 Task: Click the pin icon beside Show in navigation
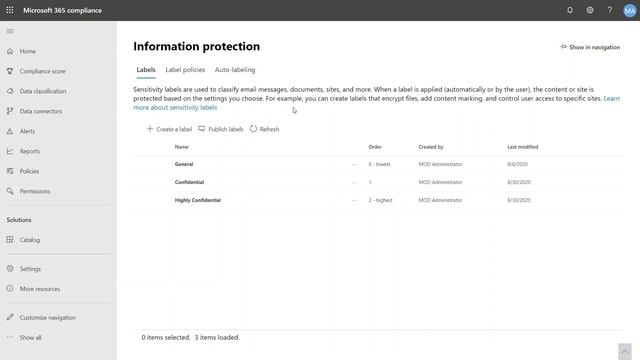[x=563, y=47]
